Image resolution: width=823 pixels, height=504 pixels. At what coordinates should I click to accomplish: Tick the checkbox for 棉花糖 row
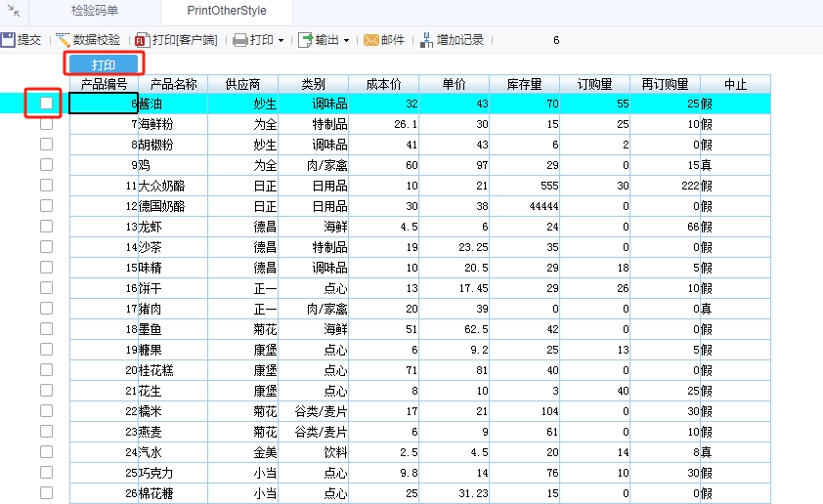[46, 493]
